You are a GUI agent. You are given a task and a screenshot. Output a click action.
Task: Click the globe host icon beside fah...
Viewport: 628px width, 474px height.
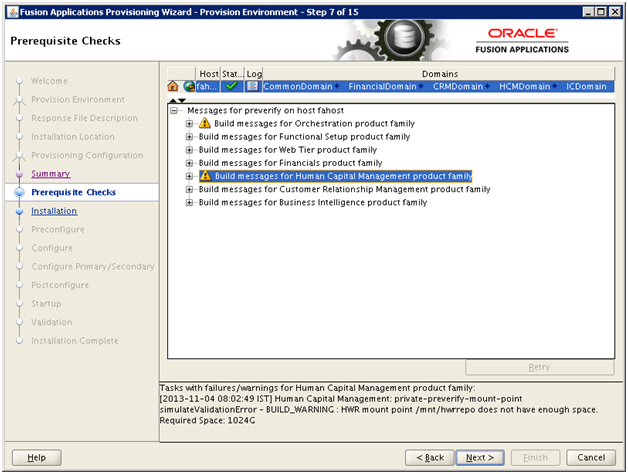click(x=189, y=86)
